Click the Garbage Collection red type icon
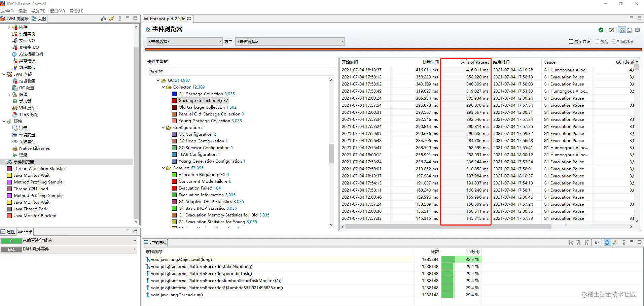 pyautogui.click(x=174, y=101)
